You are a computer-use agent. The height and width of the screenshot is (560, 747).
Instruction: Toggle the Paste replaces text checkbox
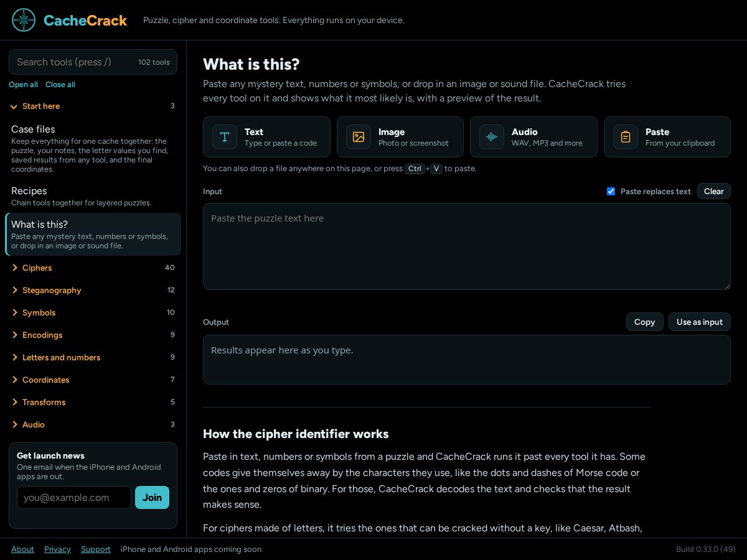point(611,191)
